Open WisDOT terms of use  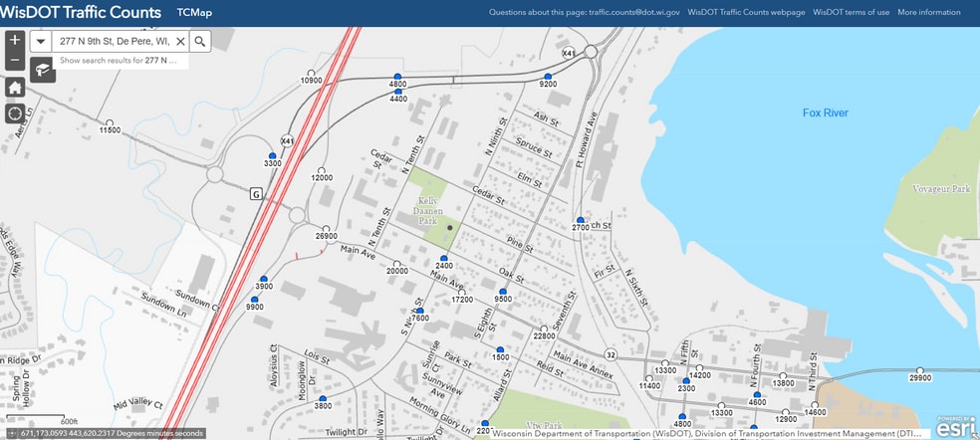(851, 13)
